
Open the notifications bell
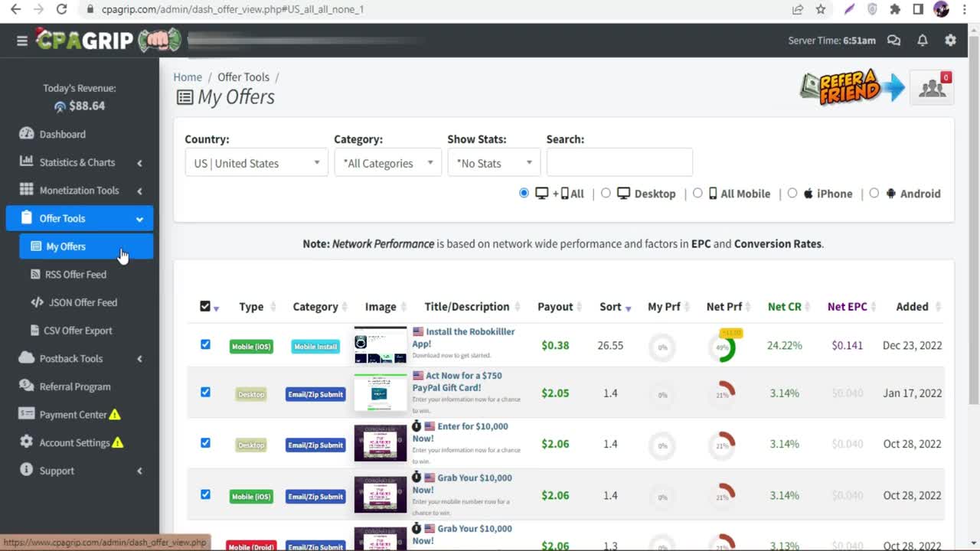coord(923,41)
